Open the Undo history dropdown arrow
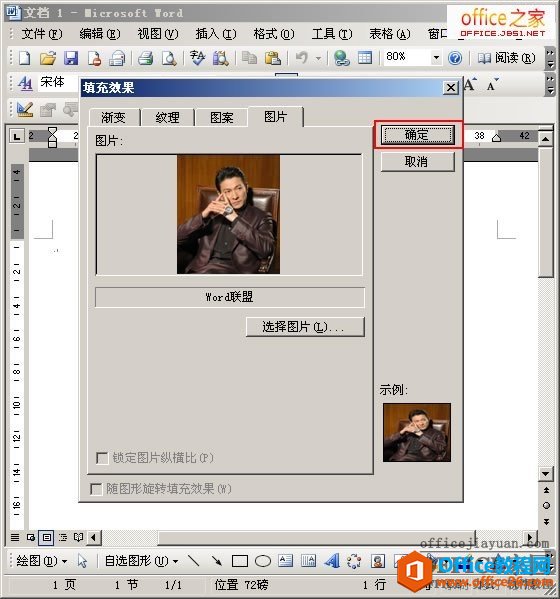Image resolution: width=560 pixels, height=599 pixels. pyautogui.click(x=318, y=58)
